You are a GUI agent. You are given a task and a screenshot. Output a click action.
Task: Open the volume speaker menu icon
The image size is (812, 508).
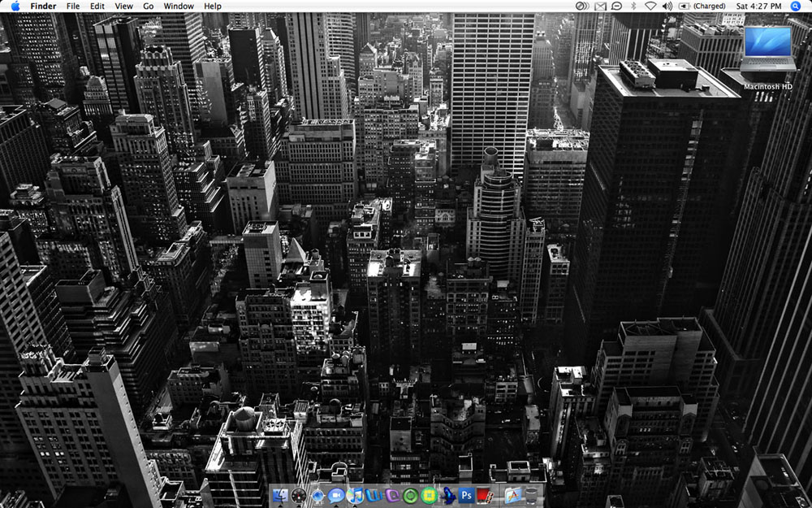tap(667, 7)
